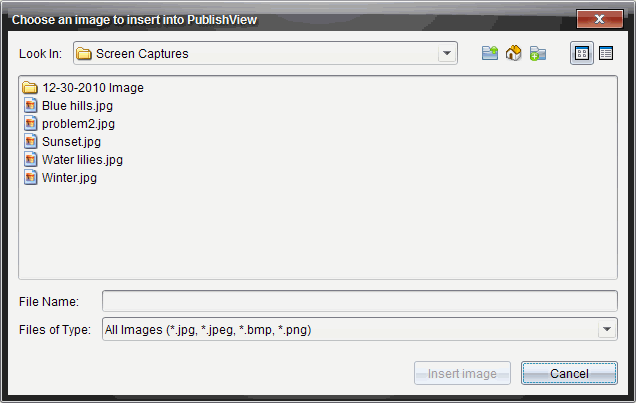Switch to List view

click(581, 53)
